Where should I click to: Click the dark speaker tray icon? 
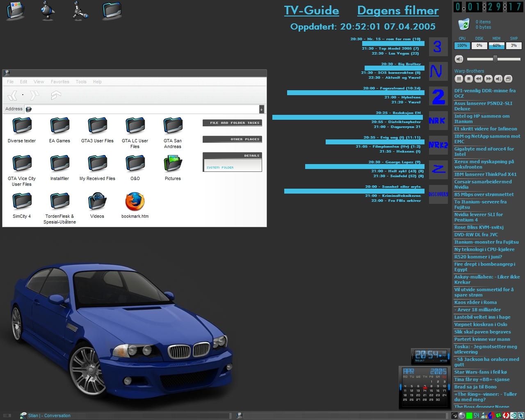pos(454,415)
